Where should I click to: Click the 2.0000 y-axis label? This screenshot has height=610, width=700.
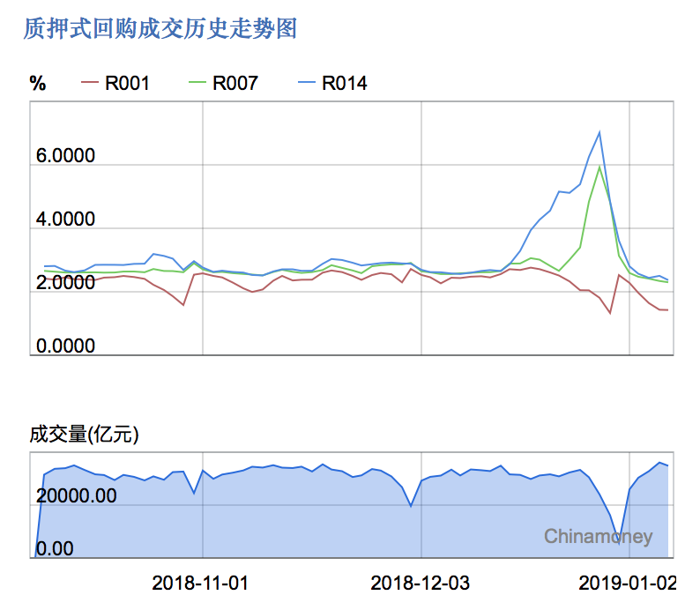point(65,282)
